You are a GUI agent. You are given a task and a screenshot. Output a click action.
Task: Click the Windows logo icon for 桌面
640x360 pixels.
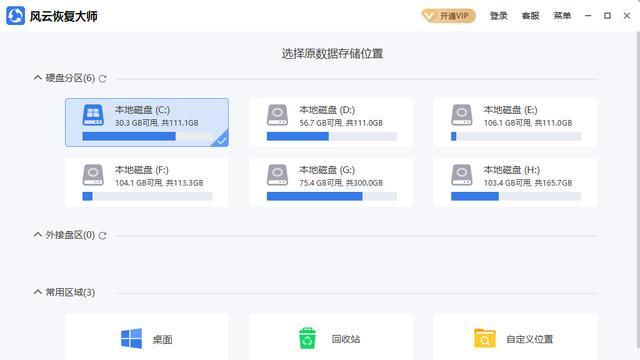pyautogui.click(x=131, y=339)
